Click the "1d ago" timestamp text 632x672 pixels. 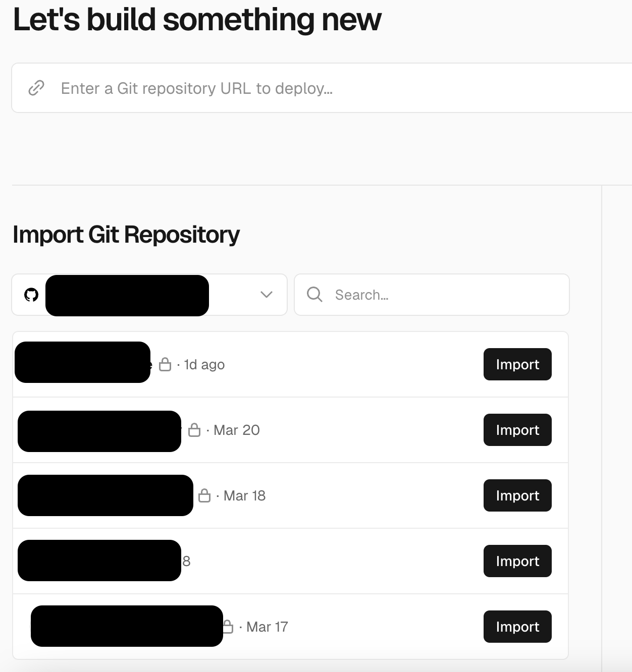204,365
